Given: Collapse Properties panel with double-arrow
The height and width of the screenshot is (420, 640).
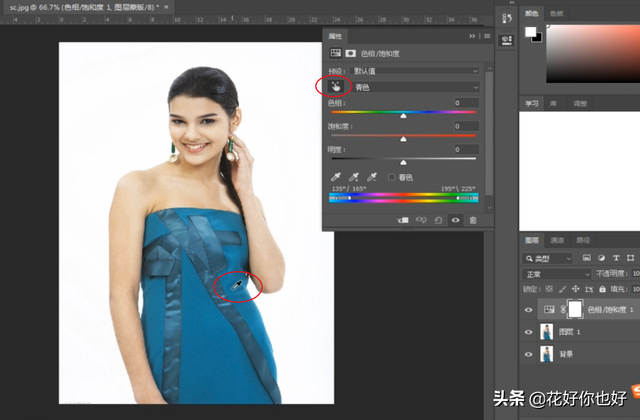Looking at the screenshot, I should point(472,36).
